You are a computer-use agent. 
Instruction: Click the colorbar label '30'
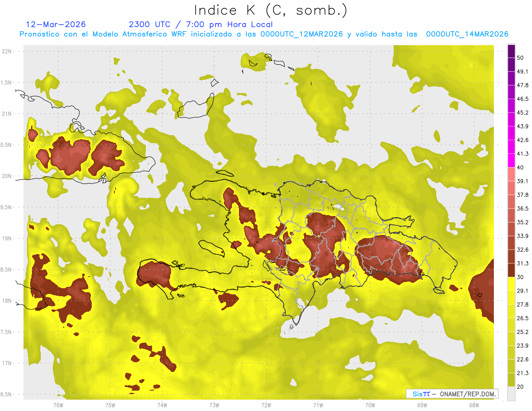521,277
